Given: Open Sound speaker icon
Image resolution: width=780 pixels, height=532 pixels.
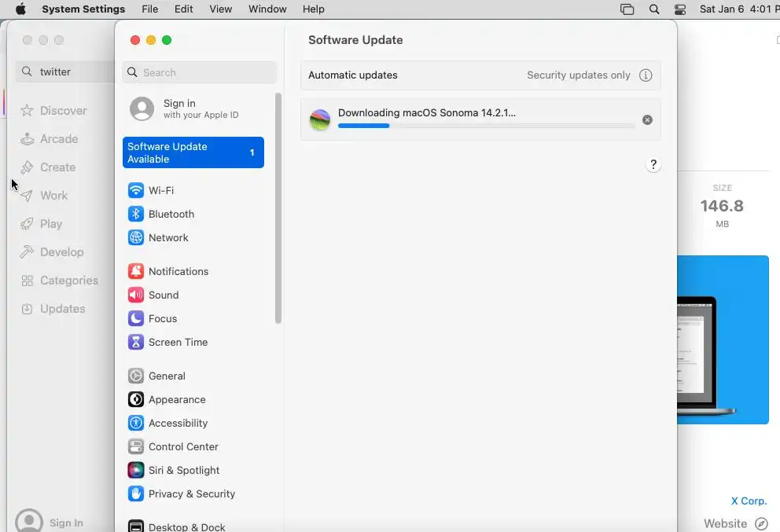Looking at the screenshot, I should (x=136, y=295).
